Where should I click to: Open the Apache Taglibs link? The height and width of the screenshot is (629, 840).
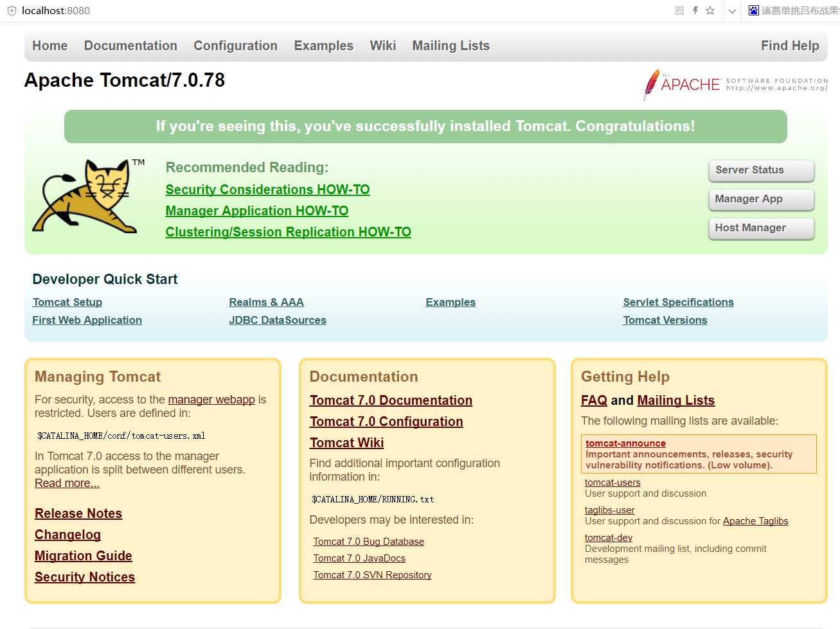click(755, 521)
